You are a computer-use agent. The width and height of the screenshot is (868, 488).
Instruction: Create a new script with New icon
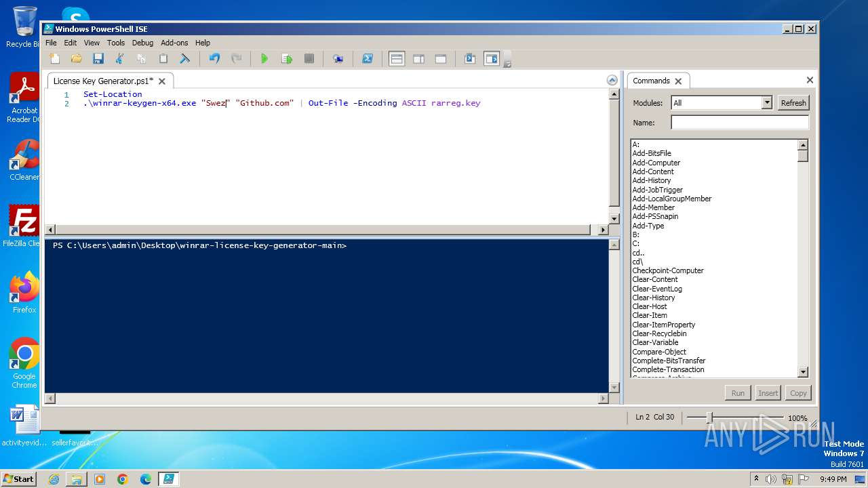(x=54, y=59)
